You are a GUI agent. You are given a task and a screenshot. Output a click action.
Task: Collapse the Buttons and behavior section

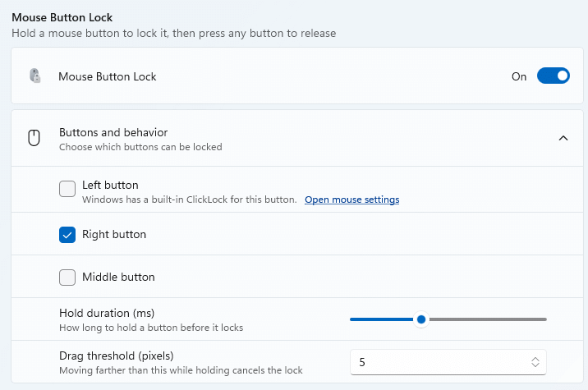coord(563,138)
